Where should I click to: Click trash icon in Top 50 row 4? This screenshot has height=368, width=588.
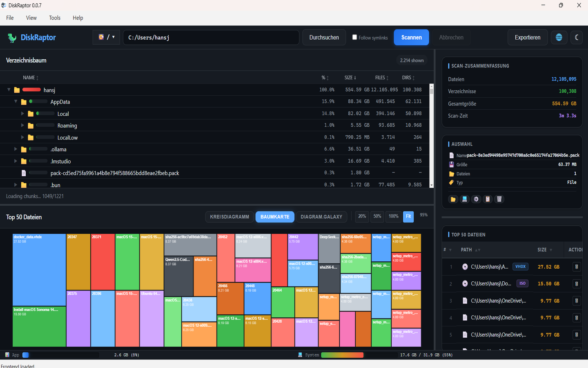coord(577,318)
